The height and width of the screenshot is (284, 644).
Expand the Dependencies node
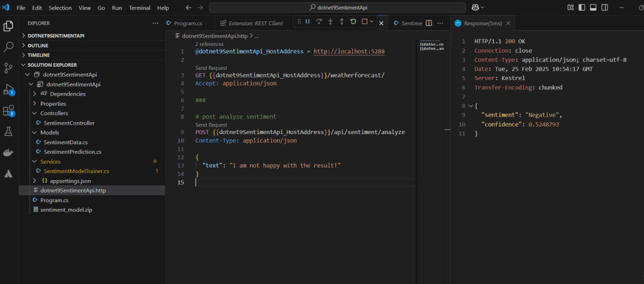pos(35,94)
